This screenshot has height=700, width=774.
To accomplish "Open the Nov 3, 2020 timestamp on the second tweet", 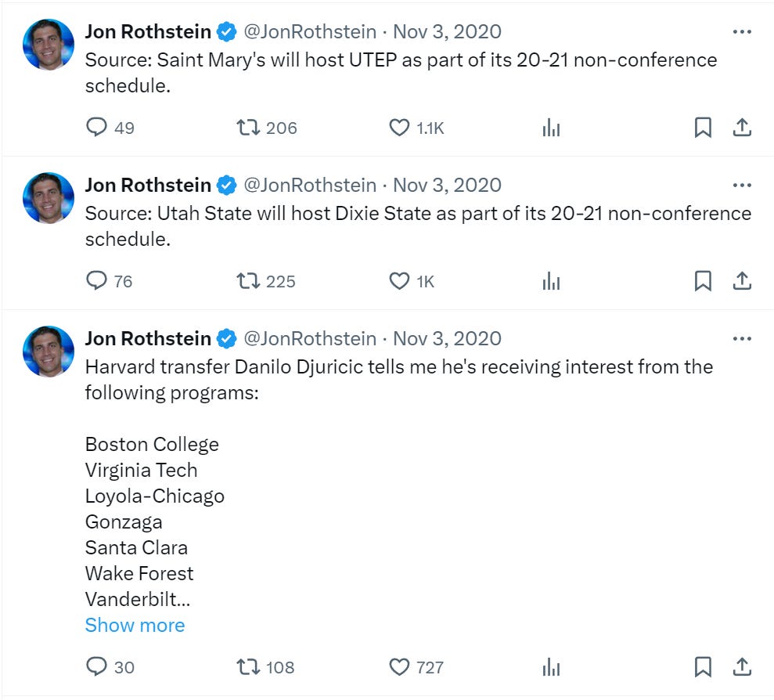I will pos(448,185).
